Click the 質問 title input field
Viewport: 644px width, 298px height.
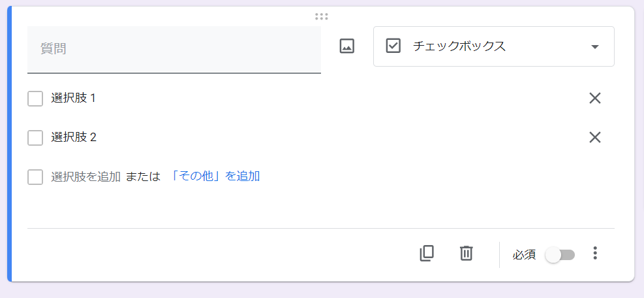click(174, 50)
